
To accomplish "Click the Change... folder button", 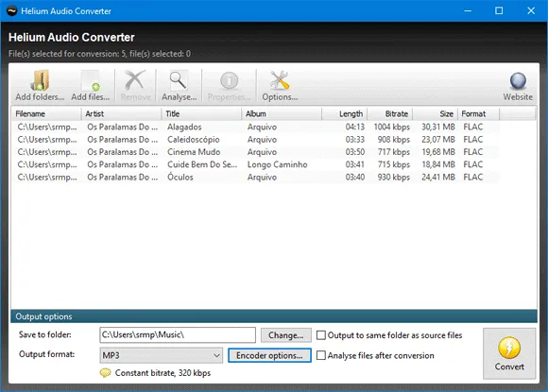I will click(x=286, y=335).
